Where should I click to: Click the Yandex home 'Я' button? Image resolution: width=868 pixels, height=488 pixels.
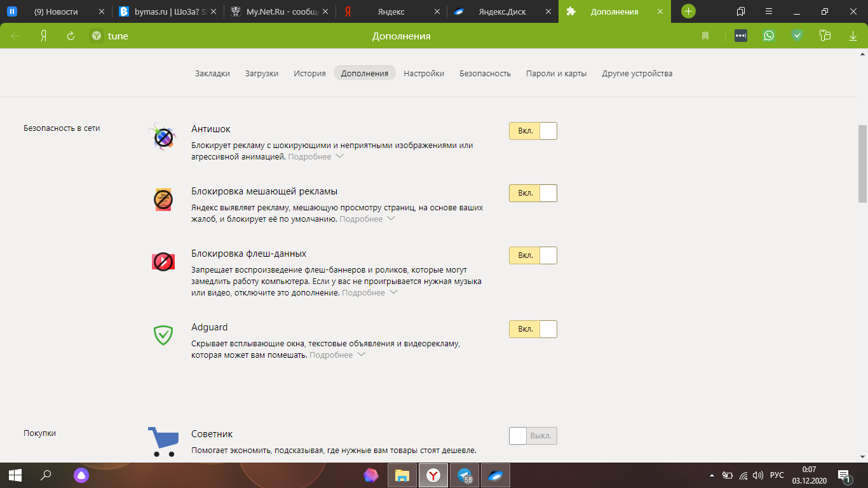(x=43, y=36)
